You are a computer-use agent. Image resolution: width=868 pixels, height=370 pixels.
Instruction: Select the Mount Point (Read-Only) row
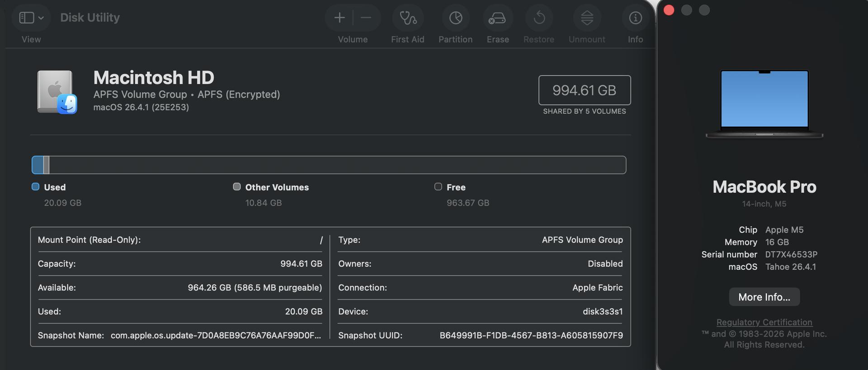(x=180, y=240)
